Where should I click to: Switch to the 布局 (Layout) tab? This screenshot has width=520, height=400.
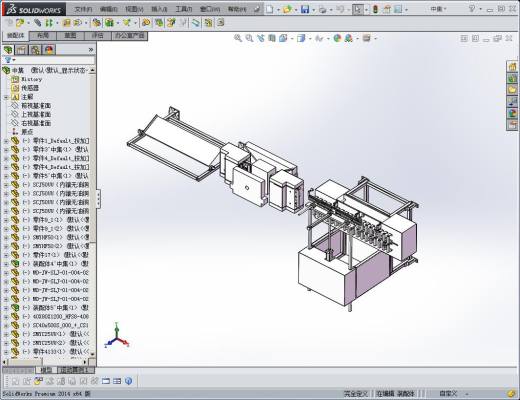coord(43,35)
